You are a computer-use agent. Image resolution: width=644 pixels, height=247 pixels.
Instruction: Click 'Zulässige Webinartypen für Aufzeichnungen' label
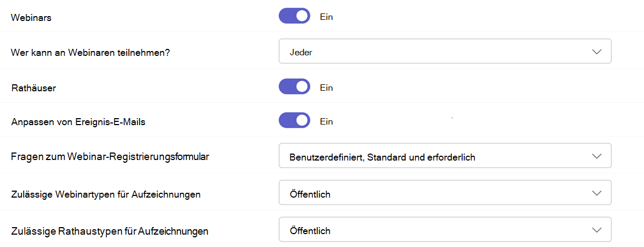click(x=106, y=194)
